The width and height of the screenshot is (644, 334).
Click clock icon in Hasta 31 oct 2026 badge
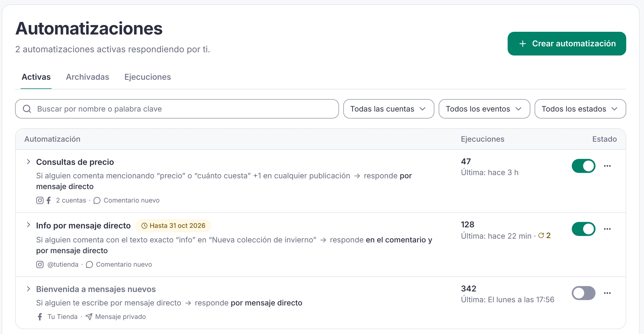(x=144, y=226)
